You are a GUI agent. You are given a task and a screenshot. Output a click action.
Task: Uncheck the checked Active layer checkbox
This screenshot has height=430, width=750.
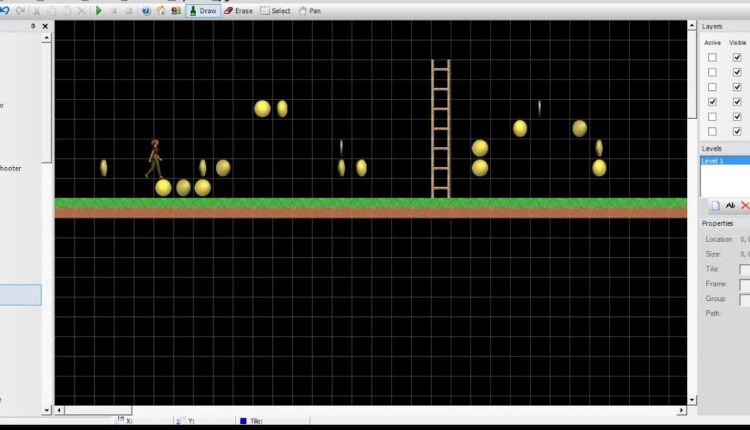(x=712, y=102)
